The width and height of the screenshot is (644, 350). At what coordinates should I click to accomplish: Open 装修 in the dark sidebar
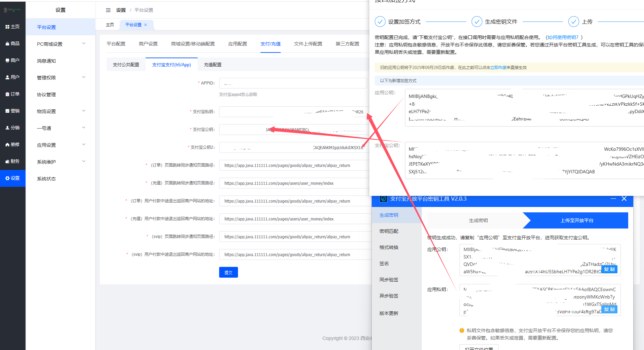tap(13, 144)
